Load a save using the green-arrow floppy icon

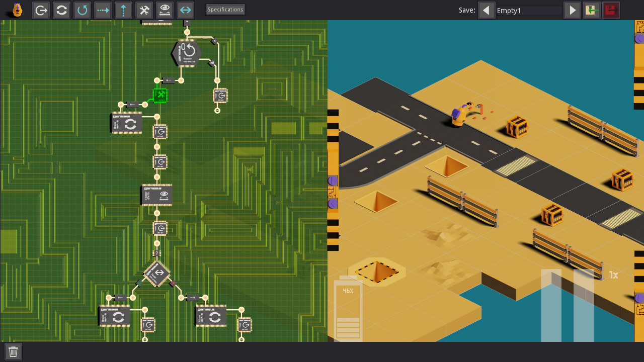click(591, 10)
